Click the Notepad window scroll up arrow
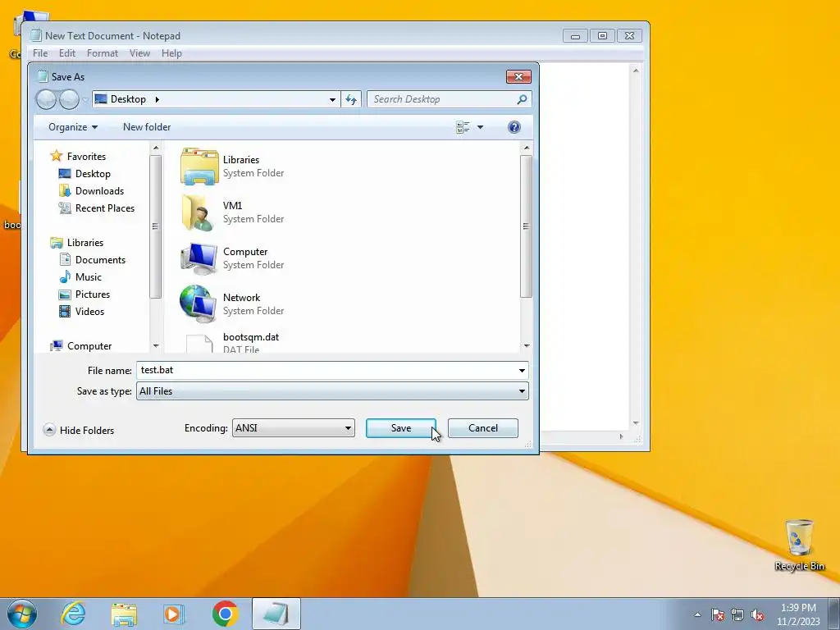The image size is (840, 630). pyautogui.click(x=636, y=71)
